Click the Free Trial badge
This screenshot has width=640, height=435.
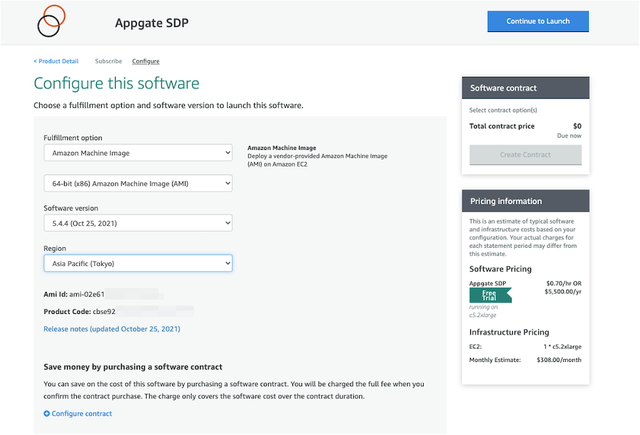490,295
